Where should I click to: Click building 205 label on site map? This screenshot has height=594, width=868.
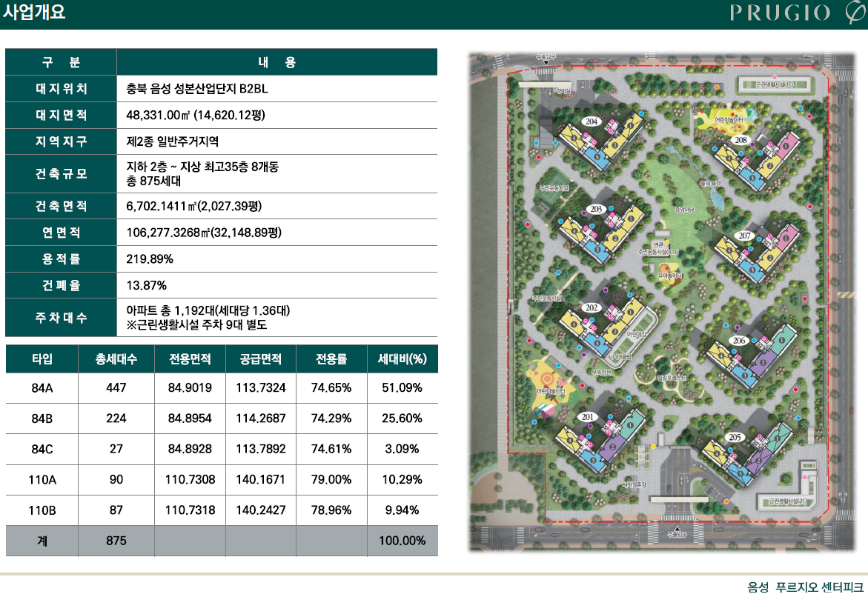coord(735,437)
